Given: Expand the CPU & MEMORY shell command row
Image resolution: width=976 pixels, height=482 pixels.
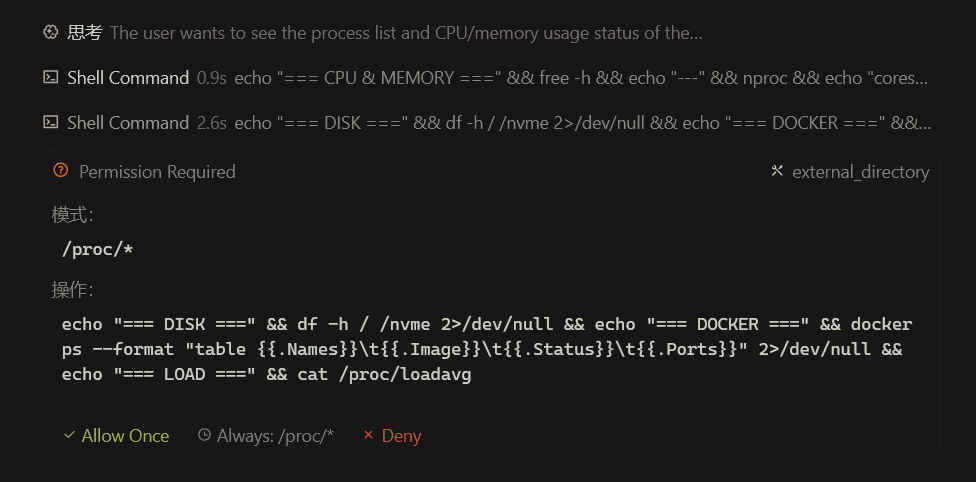Looking at the screenshot, I should 486,77.
